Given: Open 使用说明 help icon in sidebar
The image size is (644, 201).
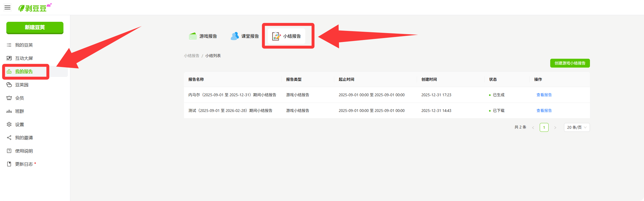Looking at the screenshot, I should click(9, 151).
